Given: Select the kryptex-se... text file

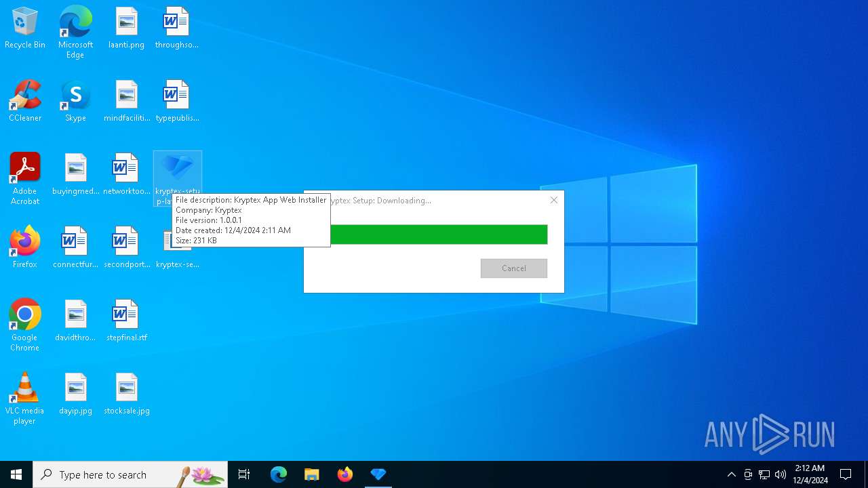Looking at the screenshot, I should point(177,258).
